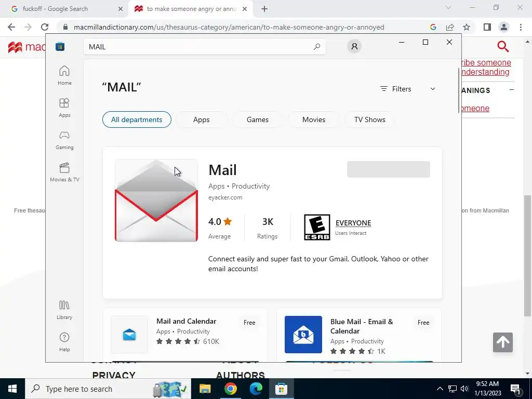The width and height of the screenshot is (532, 399).
Task: Click the Mail app envelope image
Action: [x=156, y=201]
